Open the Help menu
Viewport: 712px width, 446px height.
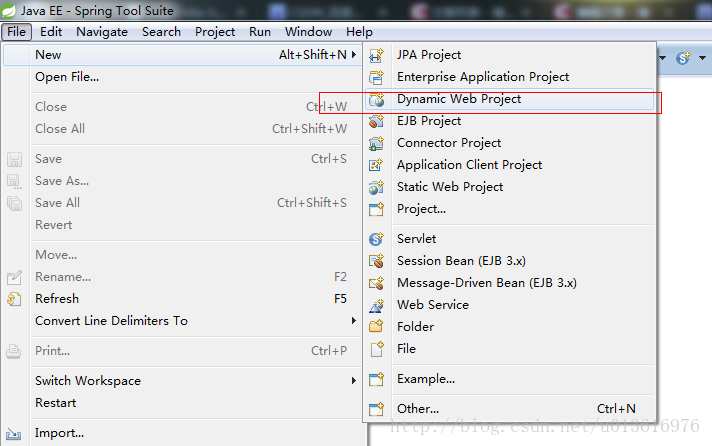pyautogui.click(x=359, y=32)
